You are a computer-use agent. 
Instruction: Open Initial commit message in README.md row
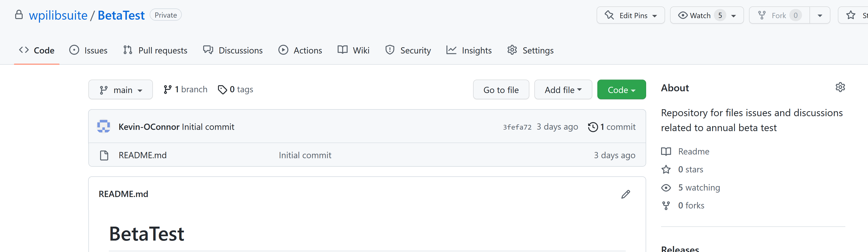[x=305, y=155]
